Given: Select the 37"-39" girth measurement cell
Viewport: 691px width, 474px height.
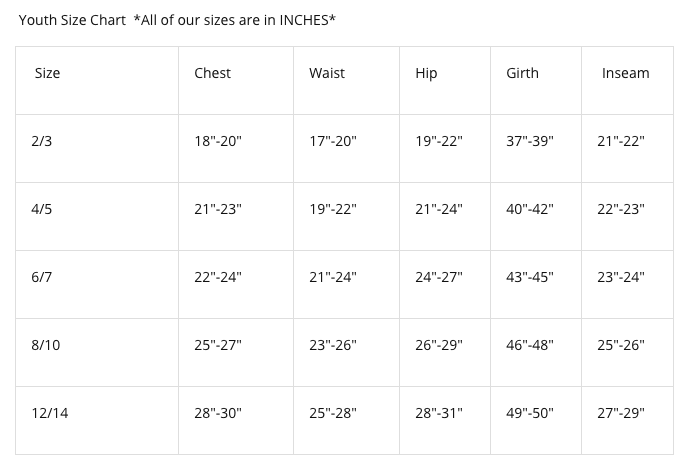Looking at the screenshot, I should (x=530, y=141).
